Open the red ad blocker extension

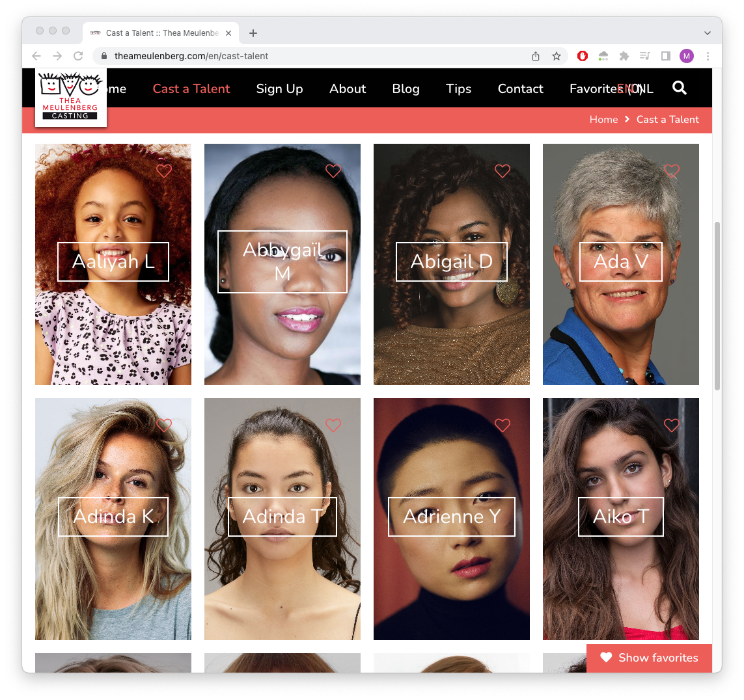583,56
